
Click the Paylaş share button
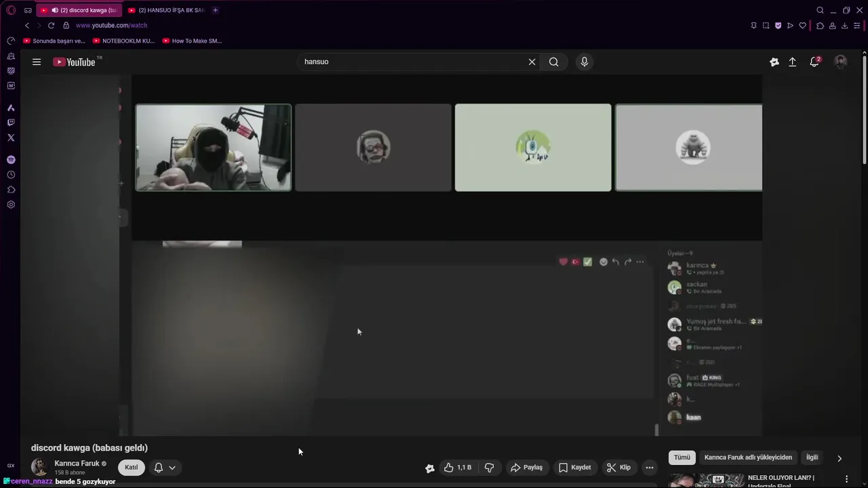point(526,467)
